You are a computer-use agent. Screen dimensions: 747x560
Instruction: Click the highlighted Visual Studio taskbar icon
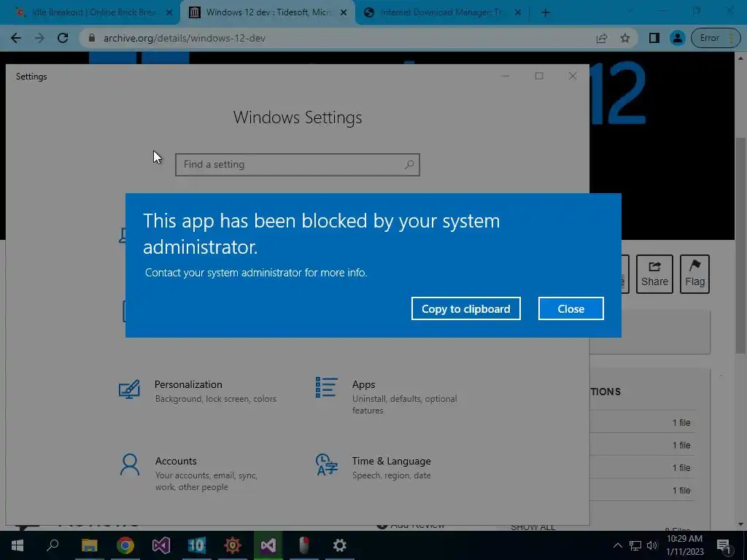[x=268, y=545]
